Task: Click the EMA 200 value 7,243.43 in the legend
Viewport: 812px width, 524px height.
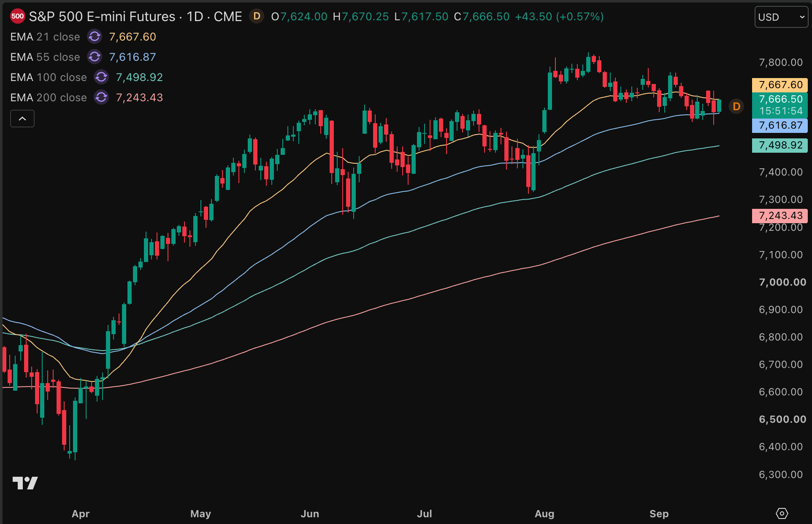Action: pyautogui.click(x=139, y=97)
